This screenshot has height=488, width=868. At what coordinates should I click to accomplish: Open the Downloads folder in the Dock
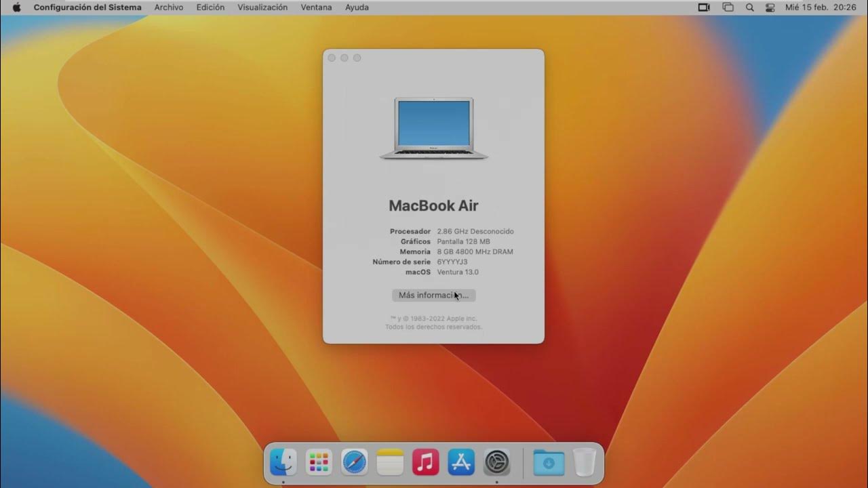pos(549,462)
